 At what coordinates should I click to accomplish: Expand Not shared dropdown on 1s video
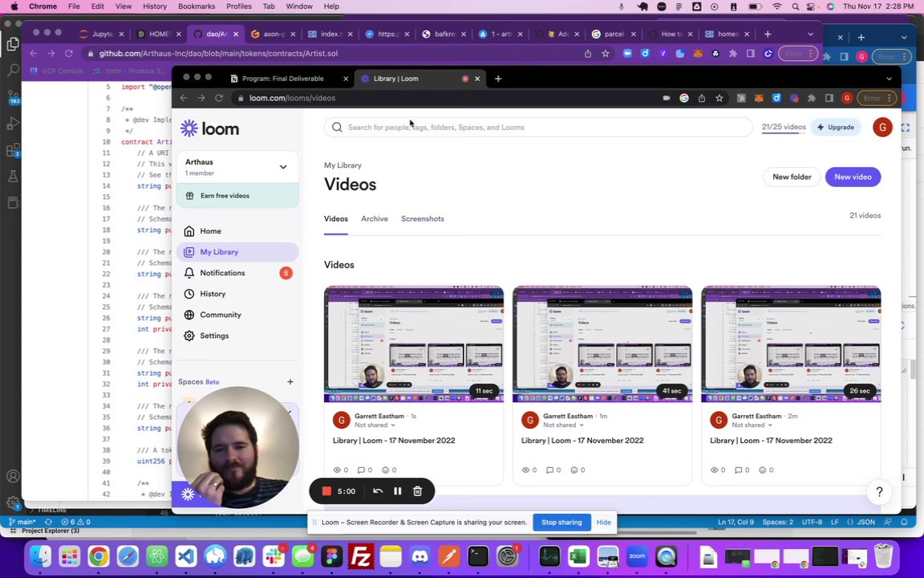click(375, 425)
